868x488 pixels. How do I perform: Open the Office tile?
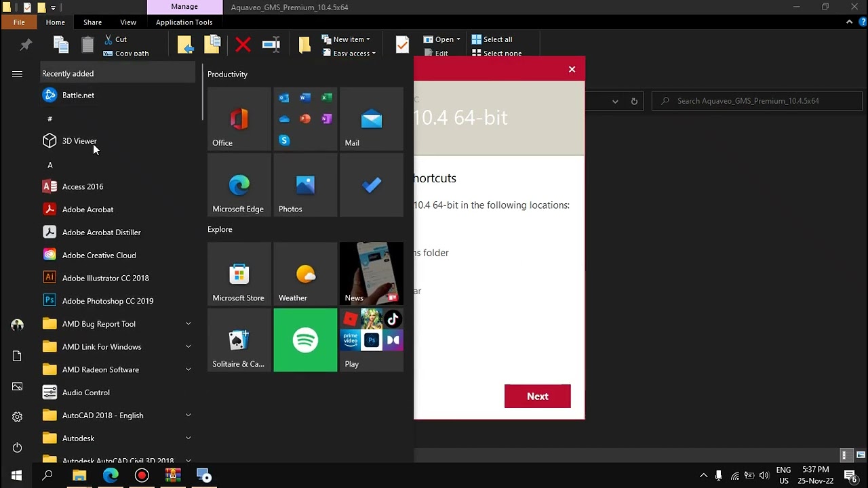click(x=239, y=119)
